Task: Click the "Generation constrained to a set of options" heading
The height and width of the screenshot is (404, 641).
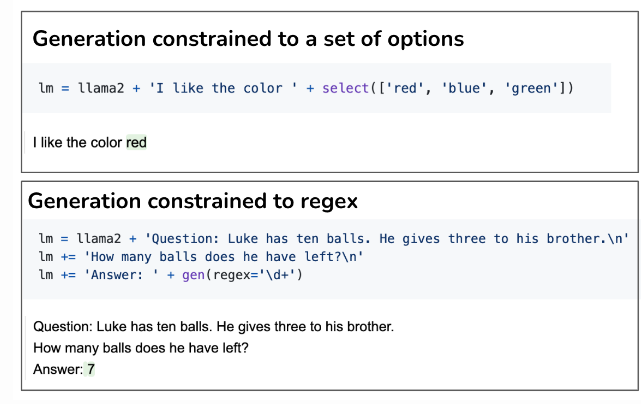Action: tap(248, 40)
